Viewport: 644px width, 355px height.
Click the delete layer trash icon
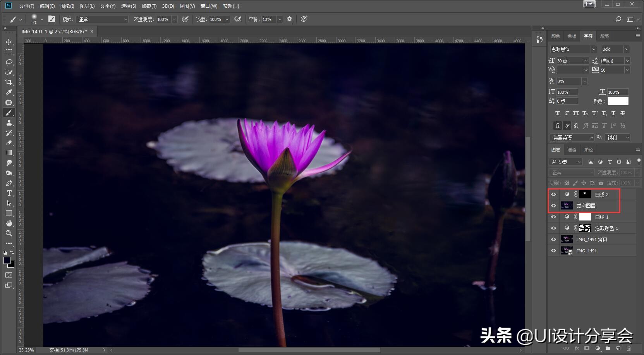(629, 348)
